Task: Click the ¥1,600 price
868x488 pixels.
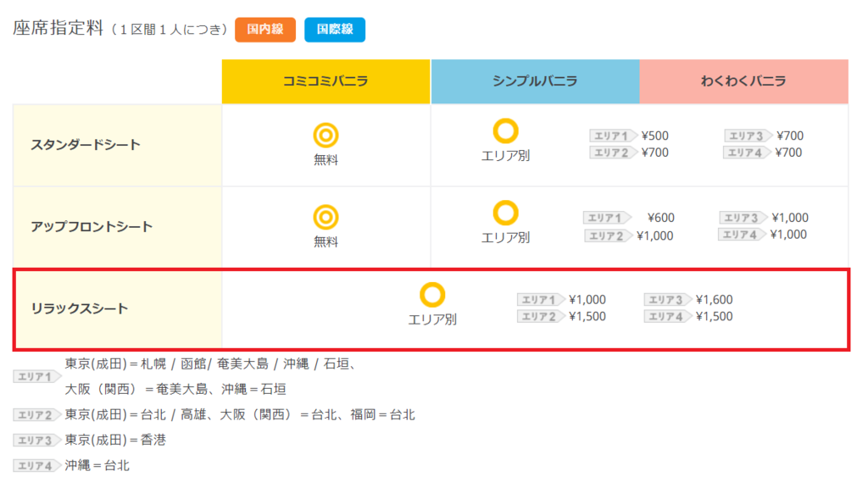Action: click(714, 300)
